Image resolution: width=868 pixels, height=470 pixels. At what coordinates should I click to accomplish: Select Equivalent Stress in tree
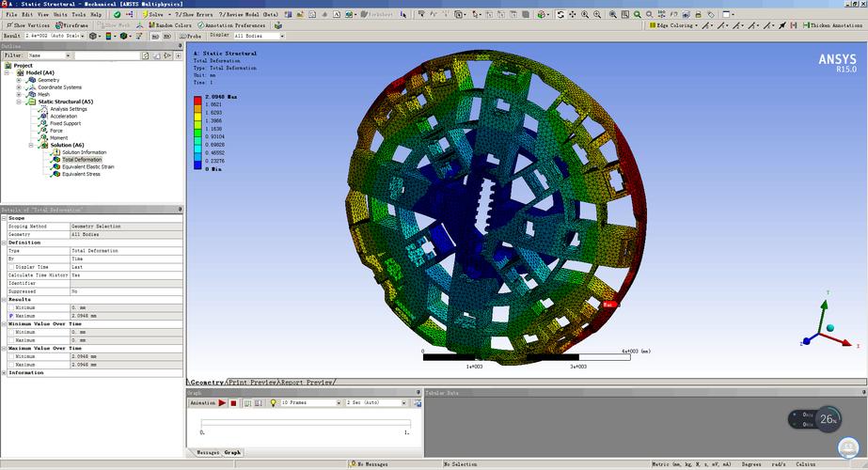[81, 174]
